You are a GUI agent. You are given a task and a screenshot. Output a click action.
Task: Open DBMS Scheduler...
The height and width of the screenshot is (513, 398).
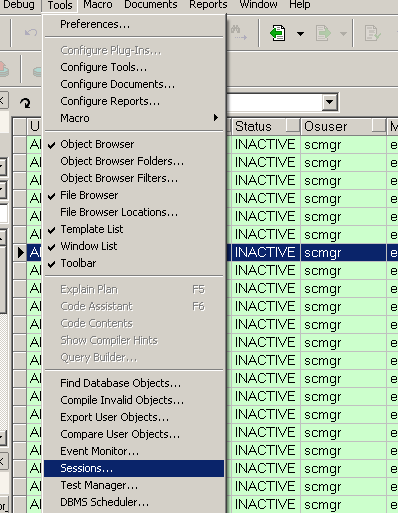134,502
